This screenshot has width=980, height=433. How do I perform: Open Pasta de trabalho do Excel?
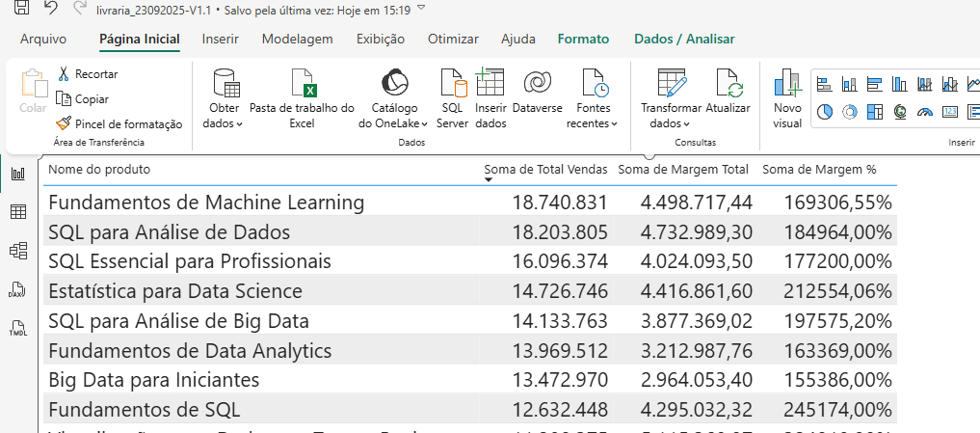click(x=302, y=99)
